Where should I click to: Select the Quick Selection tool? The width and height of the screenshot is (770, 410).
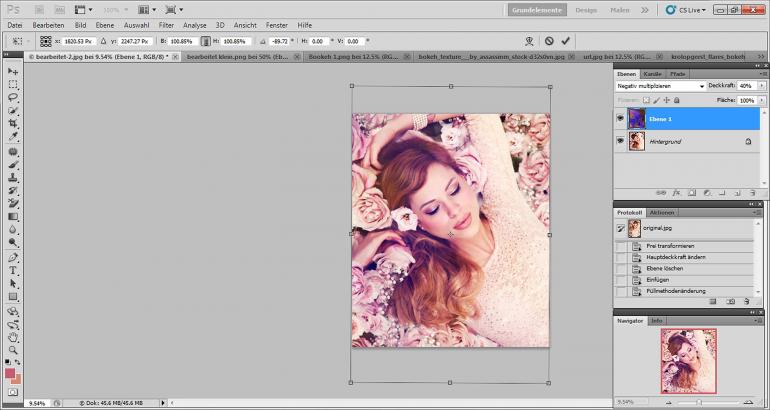pyautogui.click(x=13, y=110)
